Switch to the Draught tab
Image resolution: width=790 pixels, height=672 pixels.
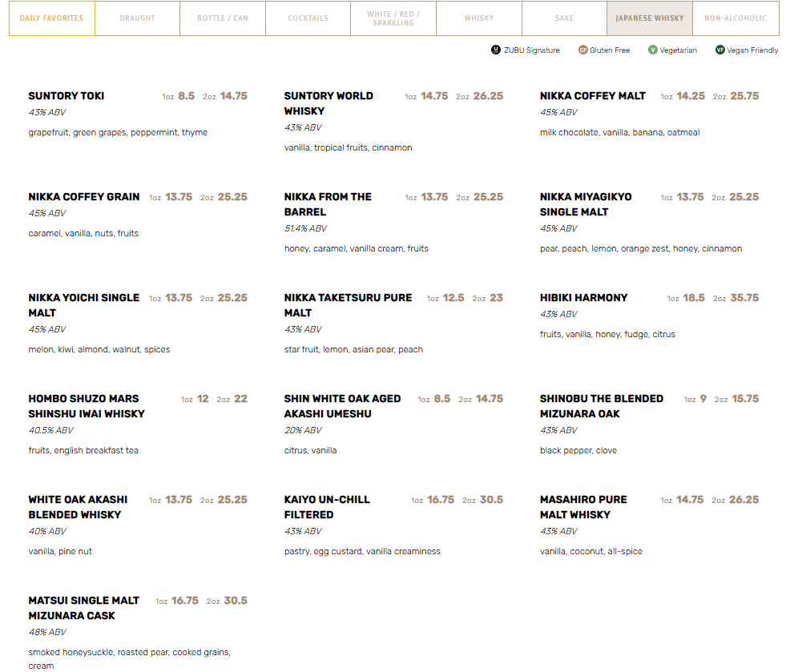point(138,18)
